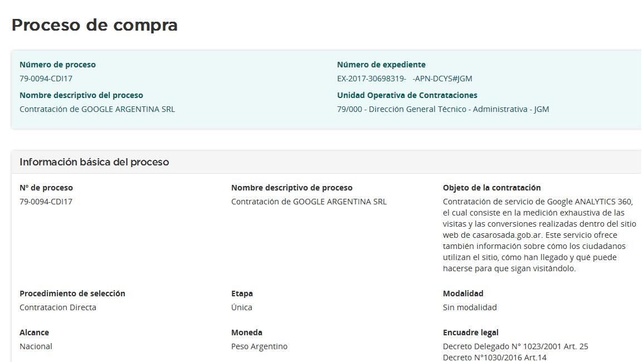Image resolution: width=644 pixels, height=362 pixels.
Task: Select the "Nº de proceso" label
Action: click(46, 188)
